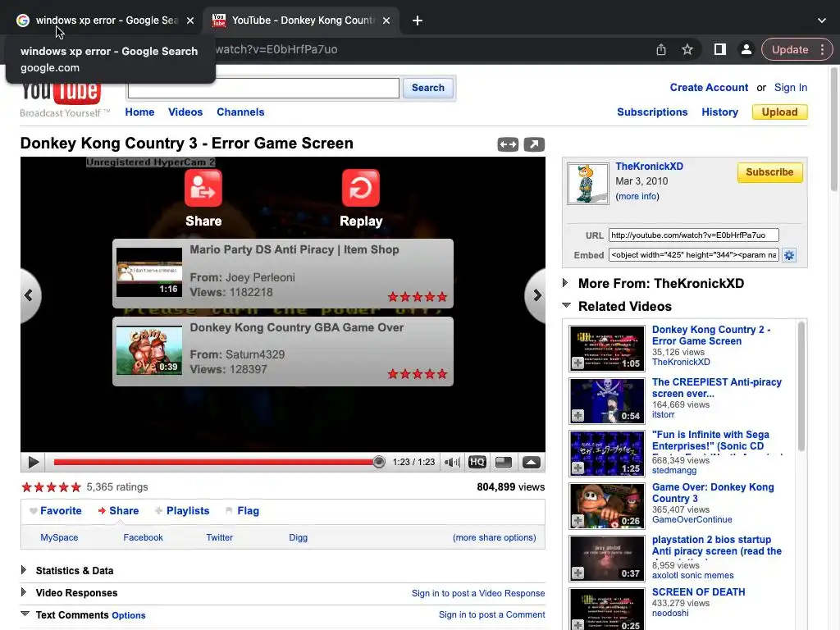Viewport: 840px width, 630px height.
Task: Expand More From: TheKronickXD section
Action: click(x=565, y=283)
